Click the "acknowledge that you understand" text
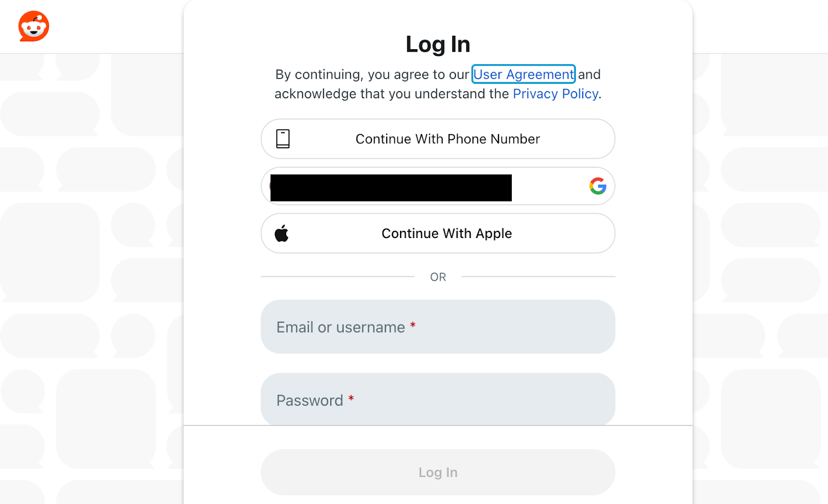The image size is (828, 504). coord(391,94)
